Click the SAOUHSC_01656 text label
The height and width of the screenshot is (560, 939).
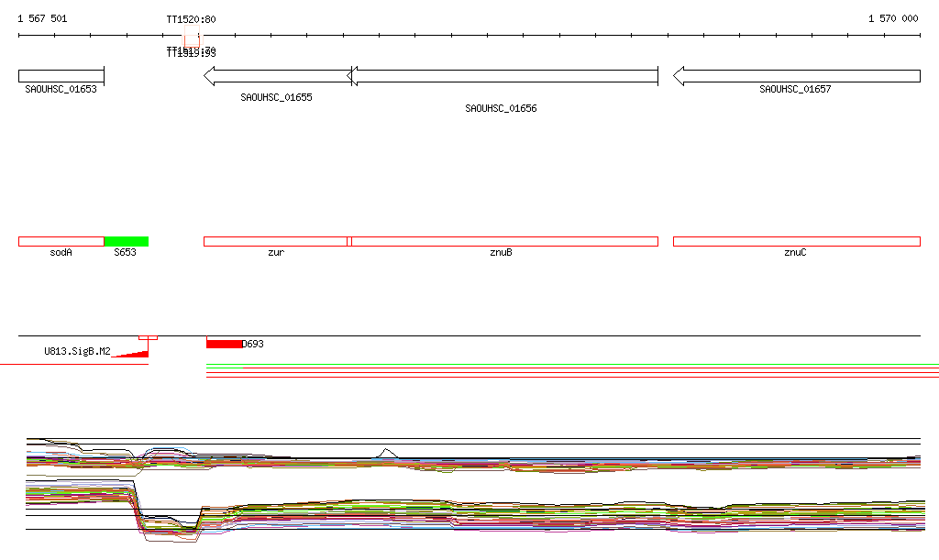tap(501, 108)
